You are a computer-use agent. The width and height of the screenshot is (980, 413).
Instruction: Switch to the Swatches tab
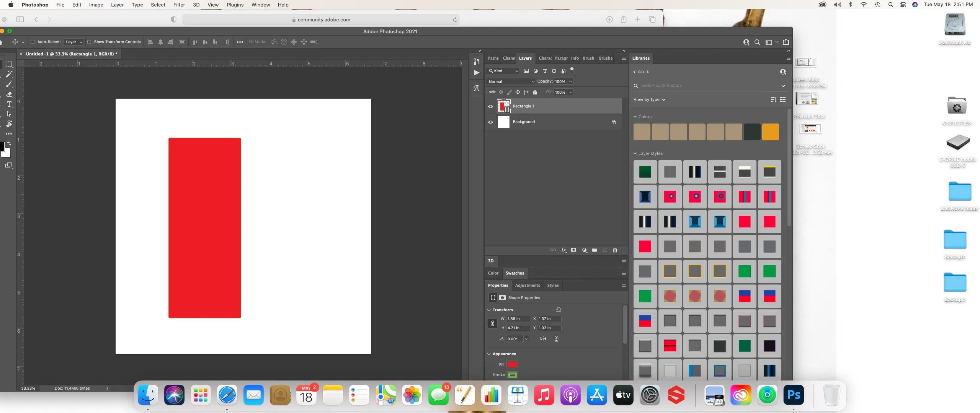(514, 273)
